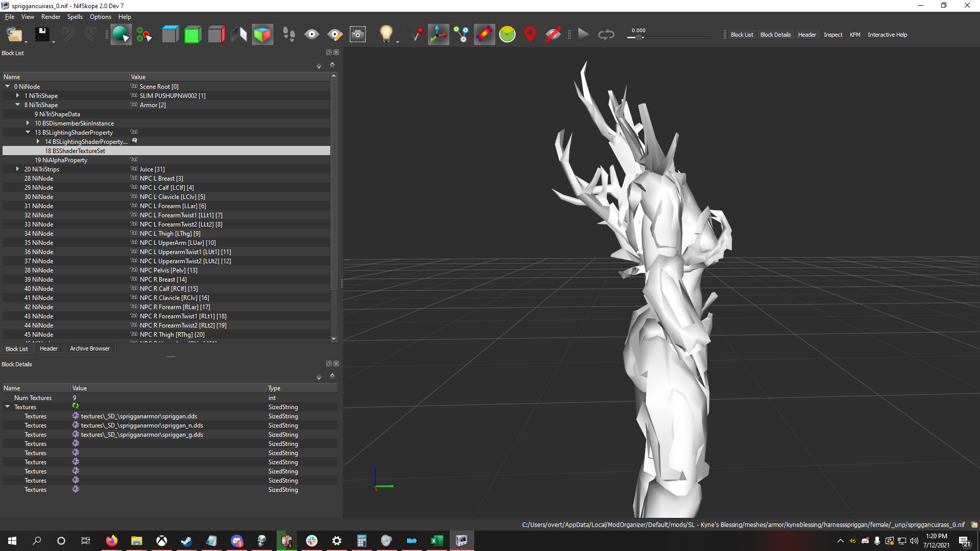Collapse the 13 BSLightingShaderProperty node
The width and height of the screenshot is (980, 551).
(28, 132)
